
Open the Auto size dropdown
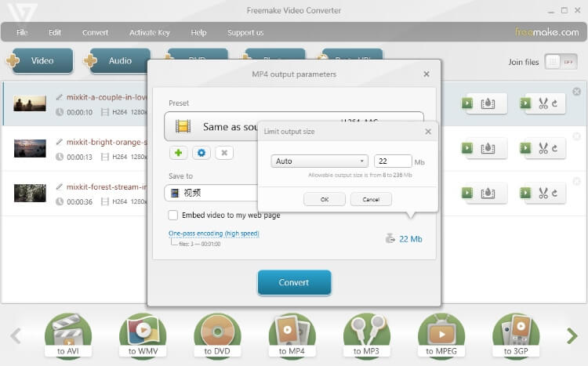coord(319,161)
